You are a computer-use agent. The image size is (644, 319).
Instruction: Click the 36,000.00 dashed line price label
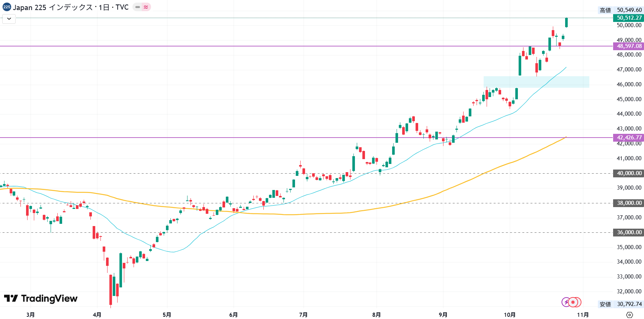point(629,232)
